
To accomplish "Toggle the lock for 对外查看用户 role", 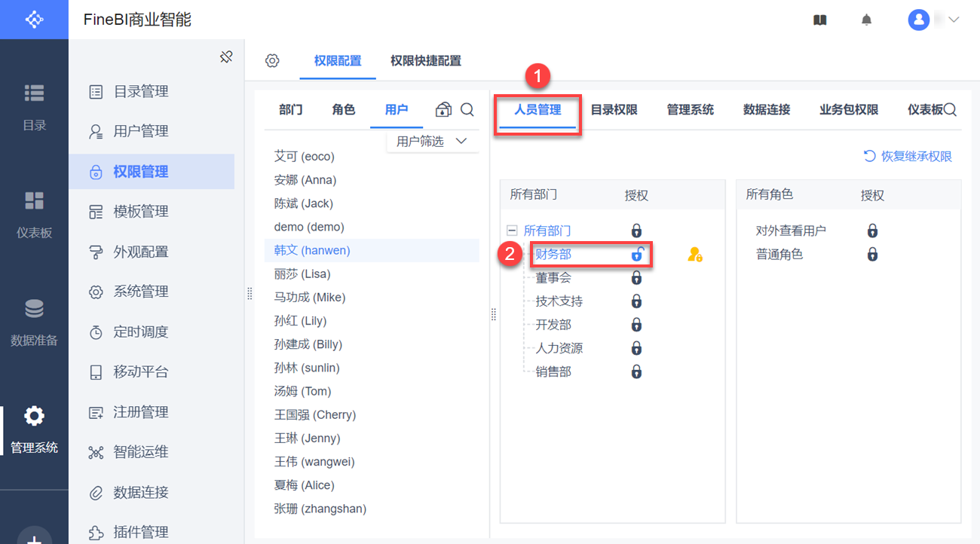I will tap(872, 231).
